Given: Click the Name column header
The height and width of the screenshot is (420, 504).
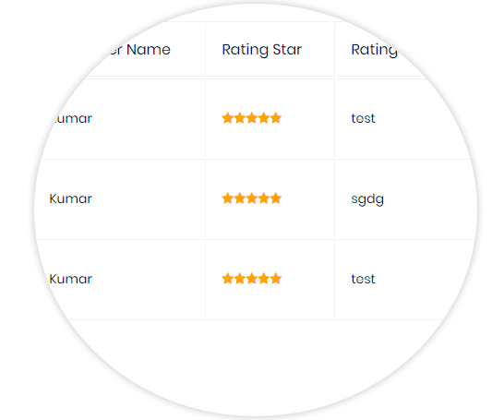Looking at the screenshot, I should 138,50.
